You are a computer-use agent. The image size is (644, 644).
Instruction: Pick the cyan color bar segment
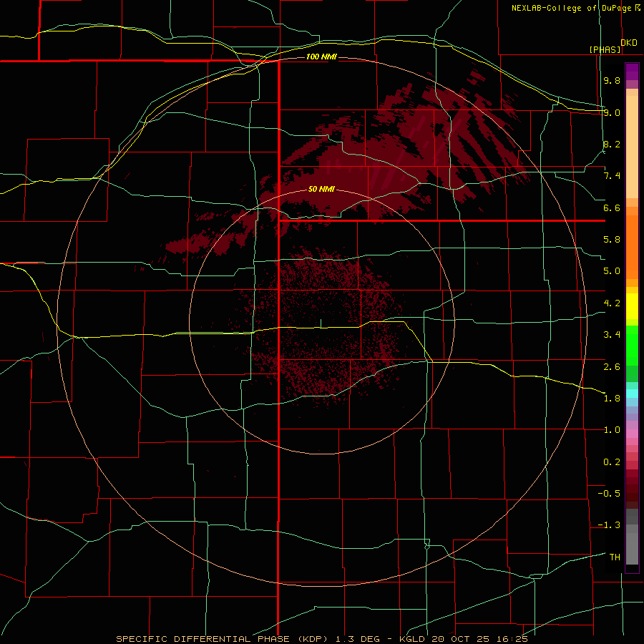632,393
